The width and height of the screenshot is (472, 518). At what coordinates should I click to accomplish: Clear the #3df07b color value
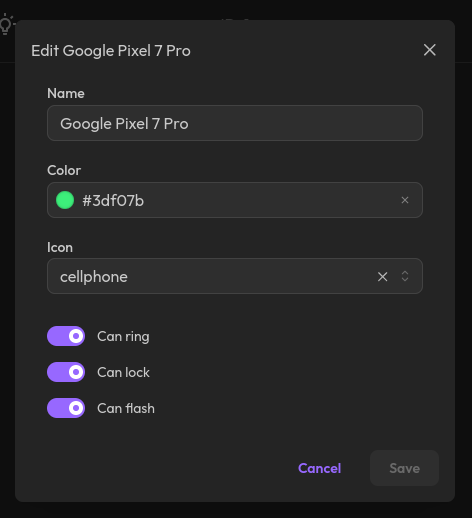(x=405, y=200)
